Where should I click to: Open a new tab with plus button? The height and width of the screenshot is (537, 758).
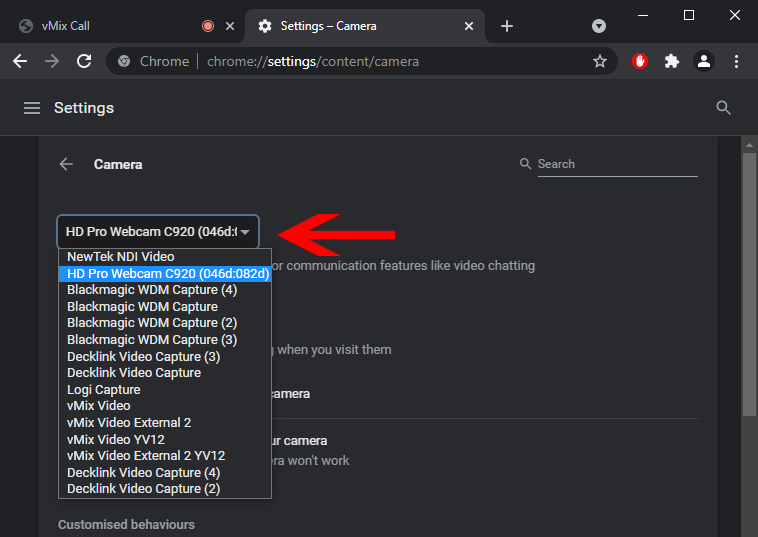(x=507, y=26)
